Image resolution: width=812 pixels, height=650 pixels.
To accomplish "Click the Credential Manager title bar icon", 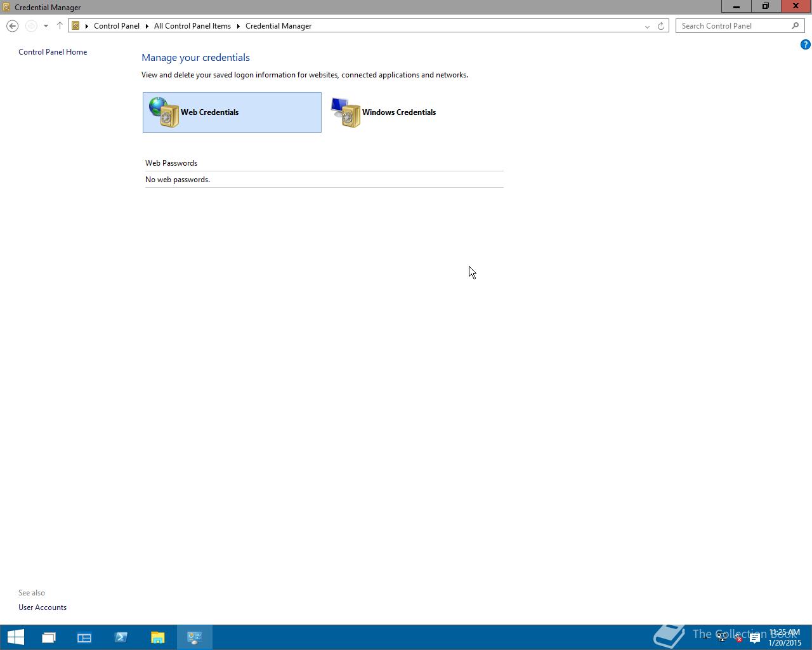I will pyautogui.click(x=6, y=7).
